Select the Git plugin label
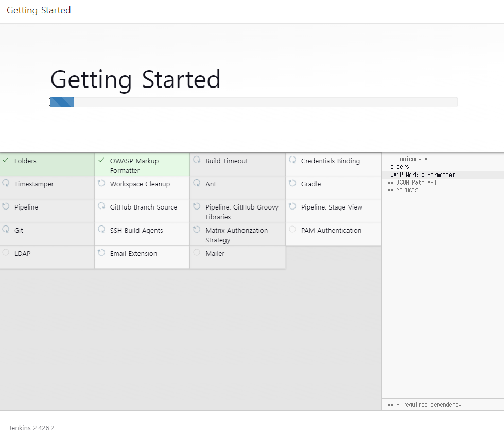The width and height of the screenshot is (504, 435). pyautogui.click(x=19, y=230)
